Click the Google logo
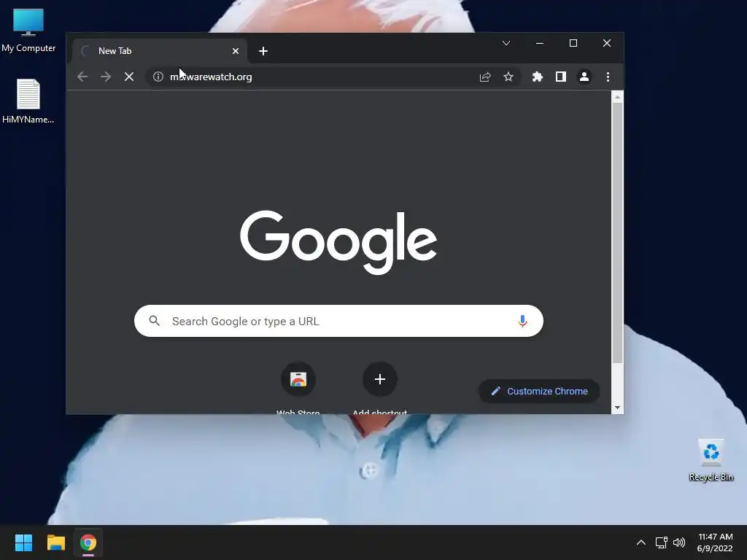 pyautogui.click(x=338, y=242)
